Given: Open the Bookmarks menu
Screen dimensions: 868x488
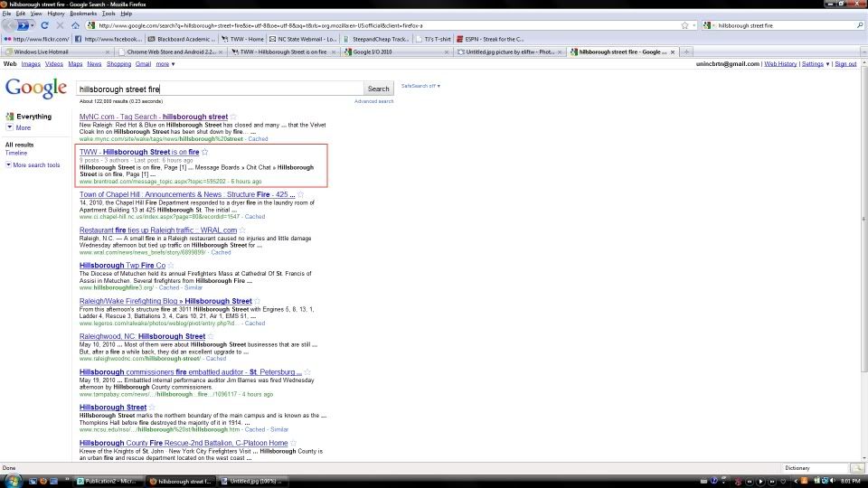Looking at the screenshot, I should pos(83,14).
